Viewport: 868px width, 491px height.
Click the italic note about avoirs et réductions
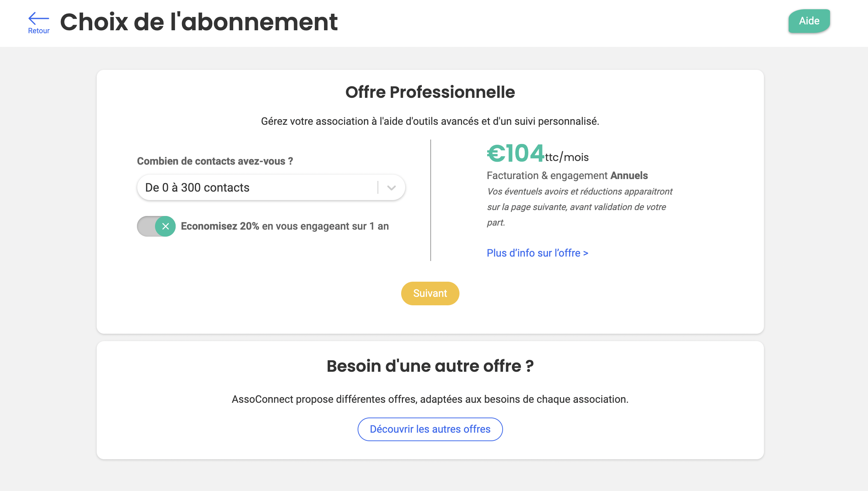point(579,207)
